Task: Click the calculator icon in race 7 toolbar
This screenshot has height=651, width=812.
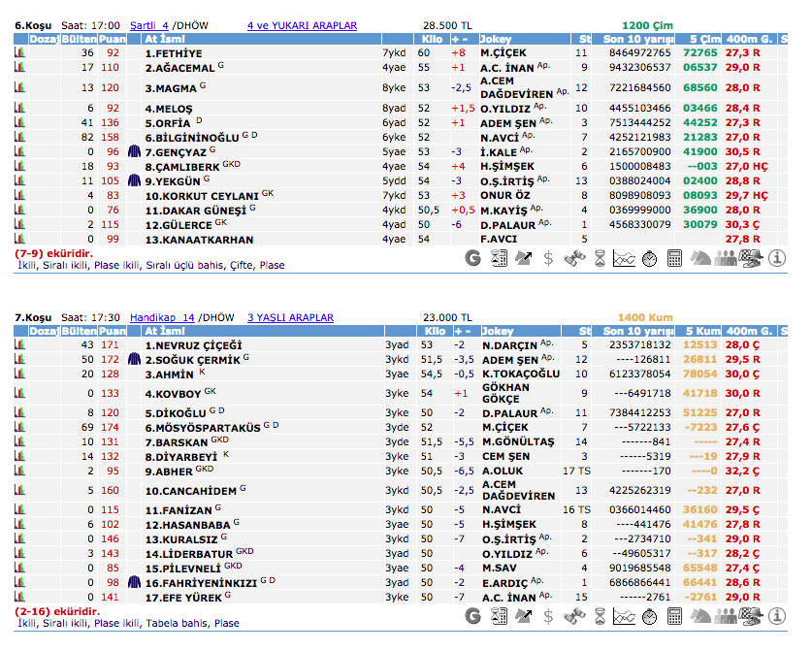Action: pos(675,616)
